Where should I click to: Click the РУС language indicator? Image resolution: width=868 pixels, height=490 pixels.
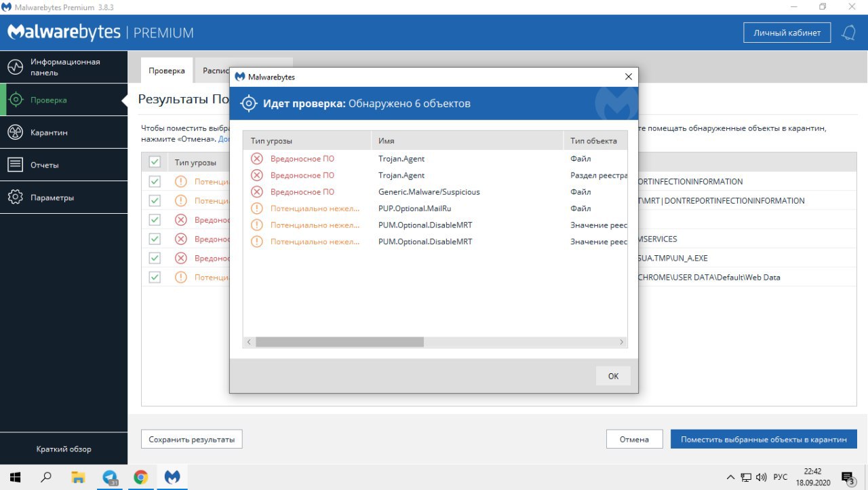[x=781, y=477]
